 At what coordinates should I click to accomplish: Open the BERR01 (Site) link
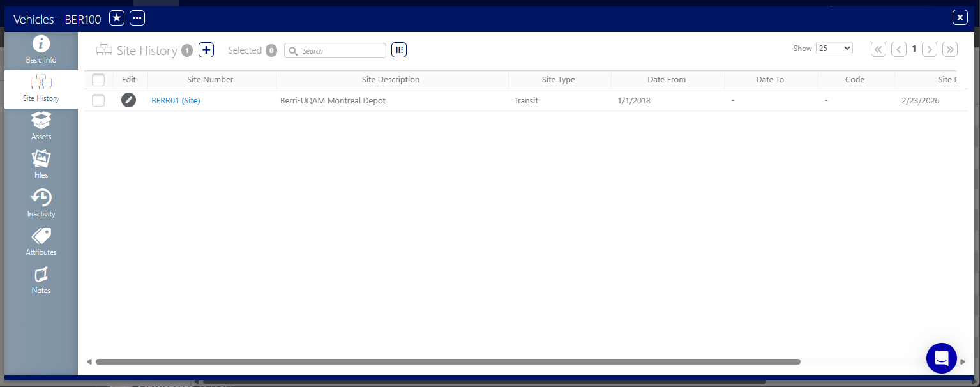pos(176,100)
